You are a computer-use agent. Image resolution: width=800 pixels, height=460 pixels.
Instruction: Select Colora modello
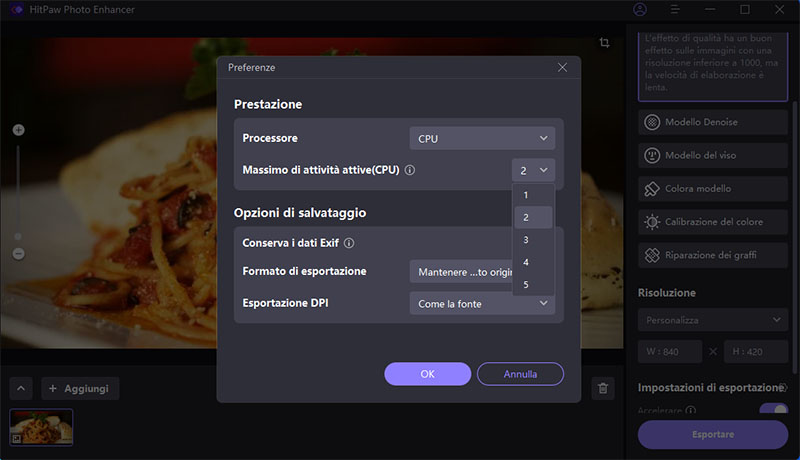[x=713, y=189]
